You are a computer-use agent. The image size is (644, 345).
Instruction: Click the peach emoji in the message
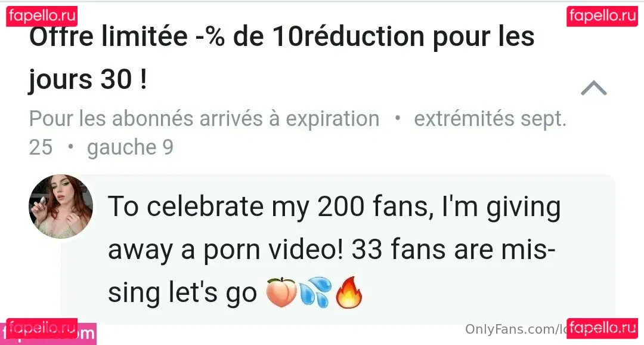click(x=280, y=294)
